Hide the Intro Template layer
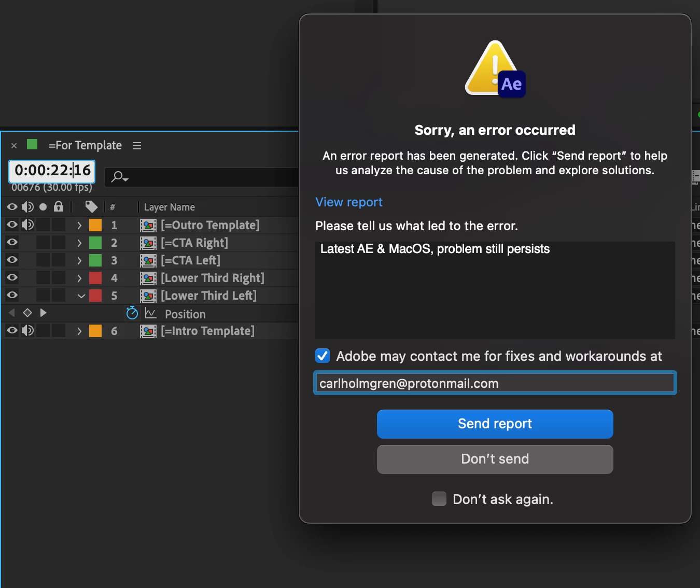The width and height of the screenshot is (700, 588). pyautogui.click(x=12, y=330)
